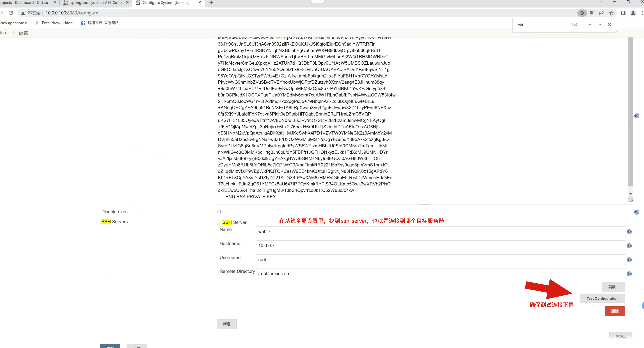Enable the Disable exec checkbox
This screenshot has width=644, height=348.
coord(219,211)
